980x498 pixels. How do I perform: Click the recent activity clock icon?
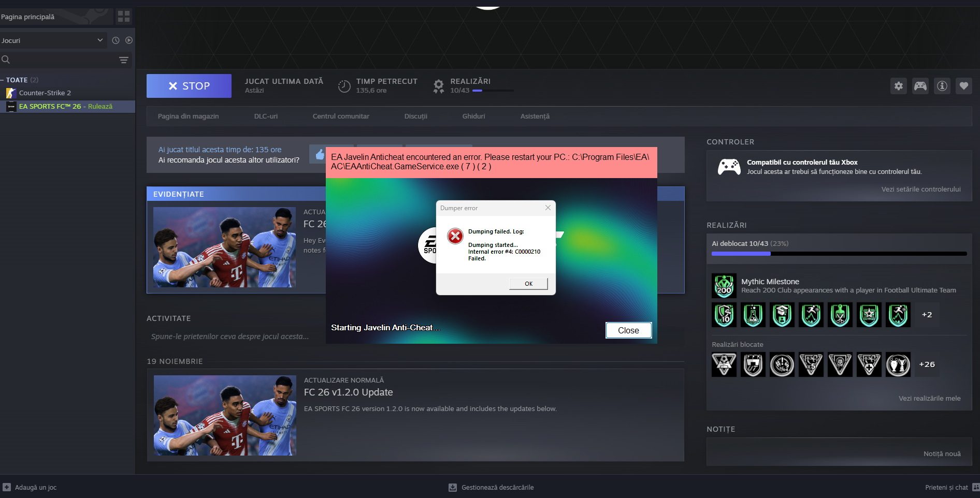pos(116,40)
